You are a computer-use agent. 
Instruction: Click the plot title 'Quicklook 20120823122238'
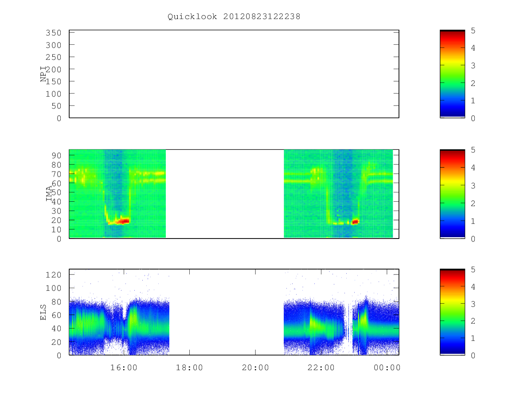234,17
